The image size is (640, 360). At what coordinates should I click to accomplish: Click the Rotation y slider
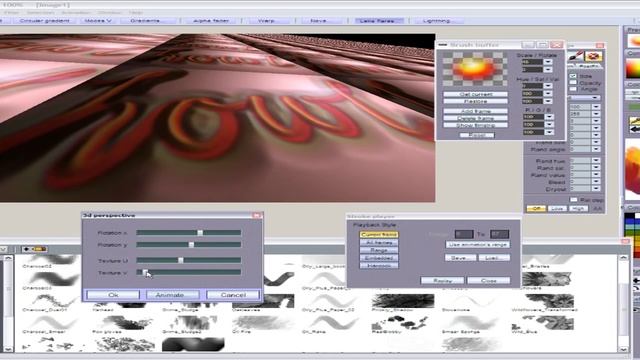coord(189,244)
